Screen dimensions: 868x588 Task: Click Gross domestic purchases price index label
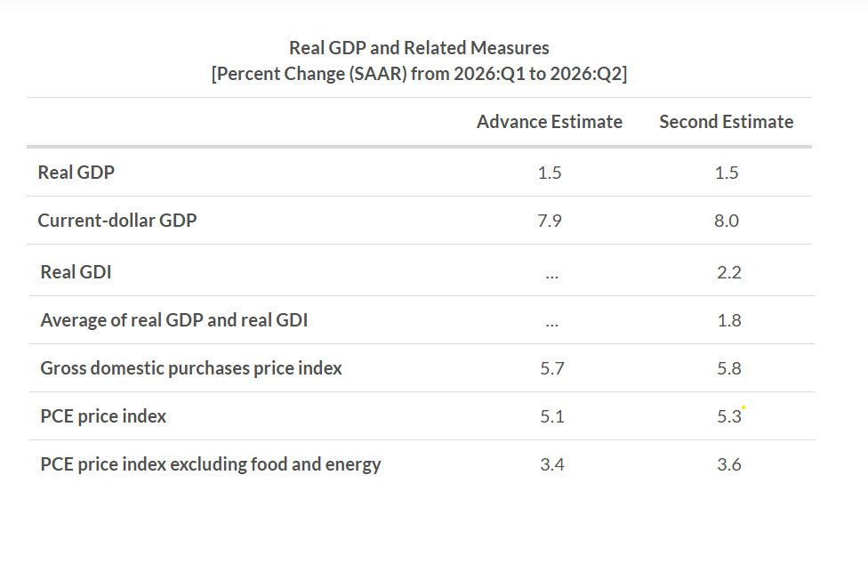click(x=191, y=368)
